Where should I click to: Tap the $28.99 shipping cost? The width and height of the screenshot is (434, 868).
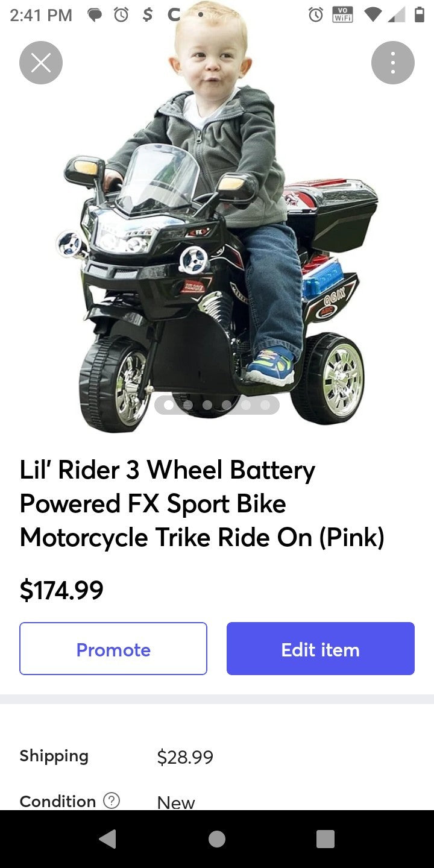tap(185, 757)
